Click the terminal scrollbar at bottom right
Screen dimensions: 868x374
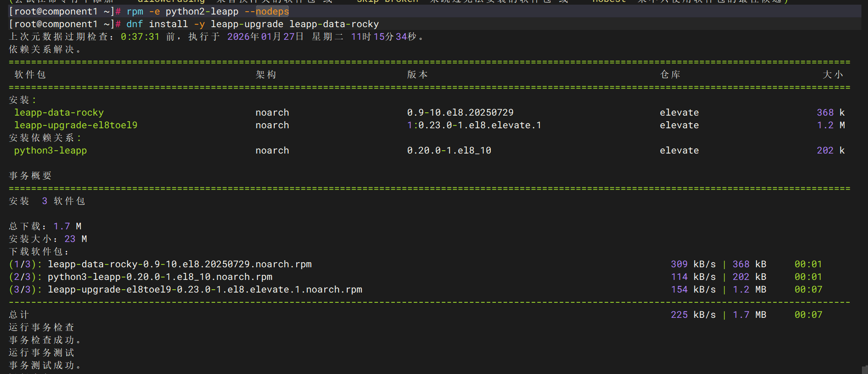[864, 369]
